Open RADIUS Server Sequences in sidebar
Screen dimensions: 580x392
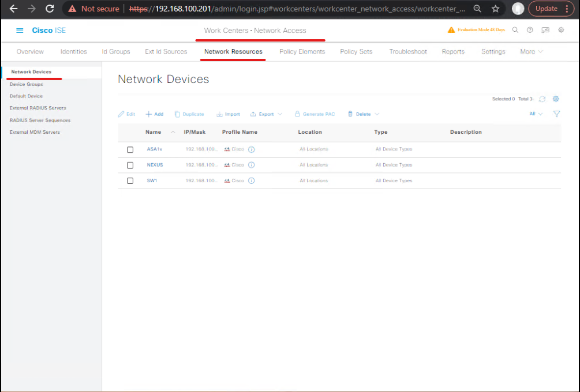40,120
